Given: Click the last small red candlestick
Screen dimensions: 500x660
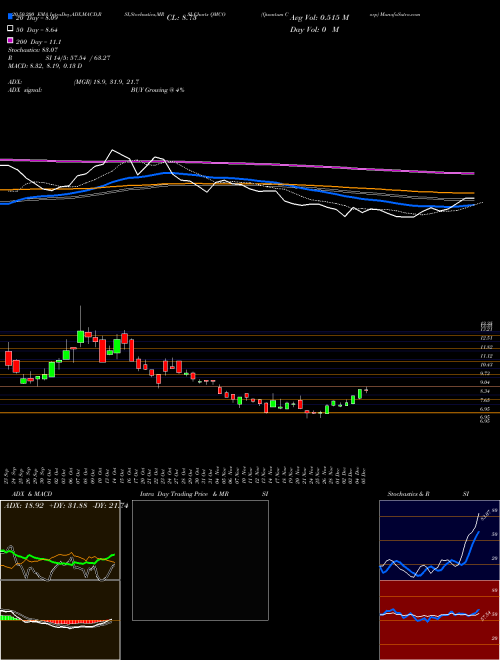Looking at the screenshot, I should (366, 390).
